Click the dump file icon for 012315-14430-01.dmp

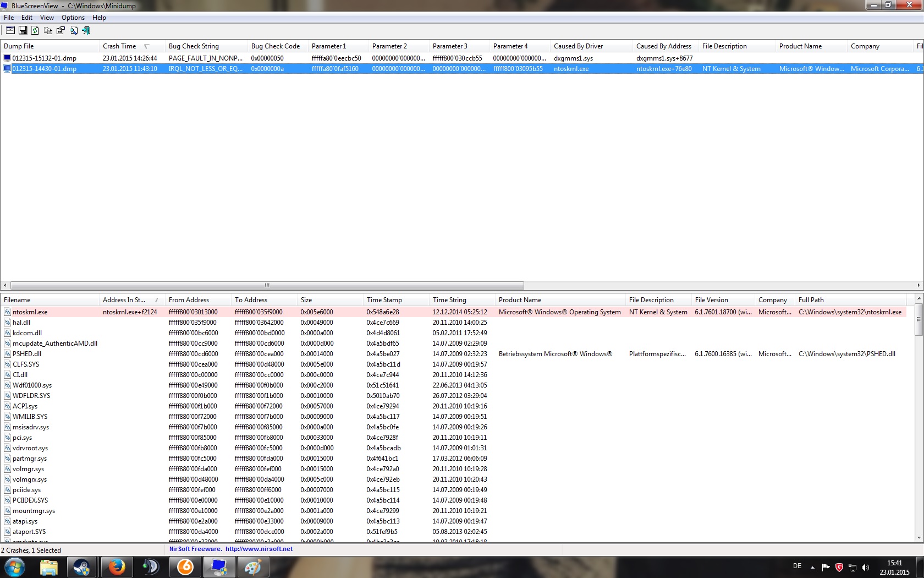tap(7, 69)
